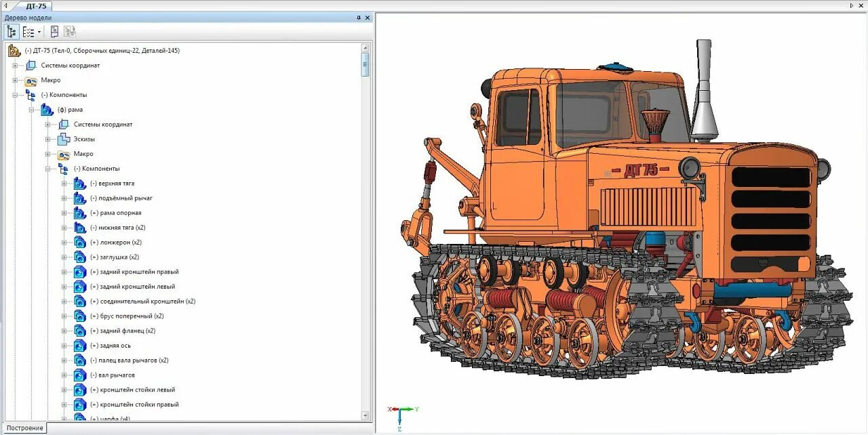Screen dimensions: 868x435
Task: Click the задний кронштейн левый icon
Action: point(80,287)
